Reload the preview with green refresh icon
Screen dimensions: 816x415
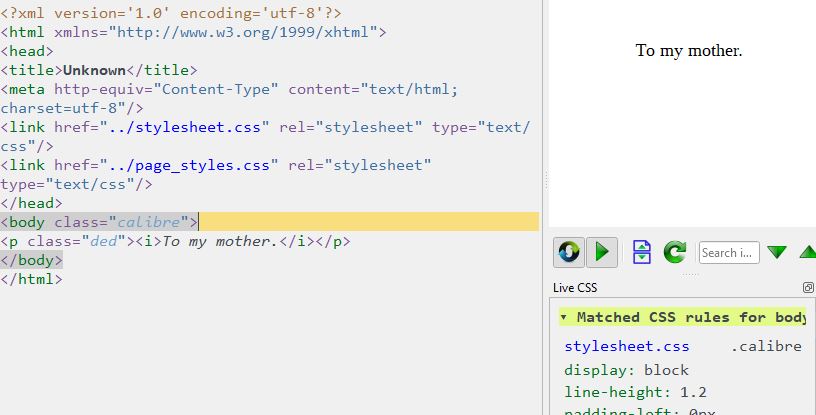(675, 252)
